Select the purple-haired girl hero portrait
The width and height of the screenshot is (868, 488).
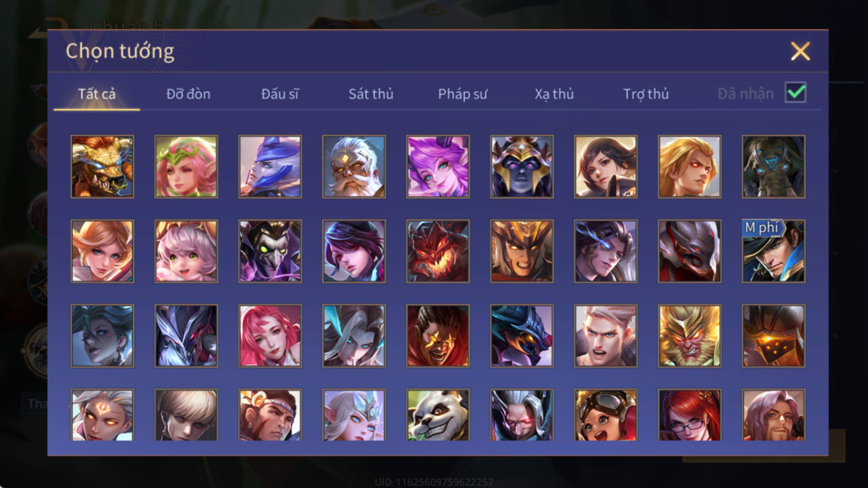438,167
